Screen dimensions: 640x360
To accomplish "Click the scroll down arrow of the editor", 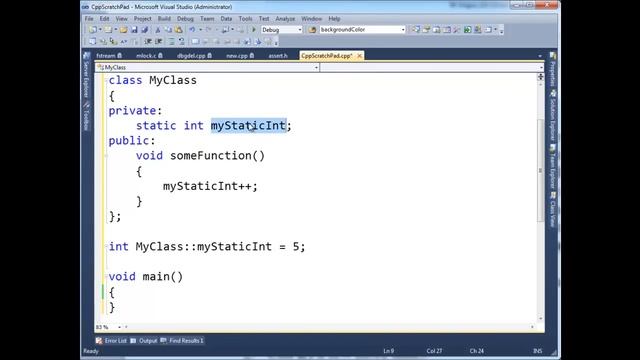I will click(540, 318).
